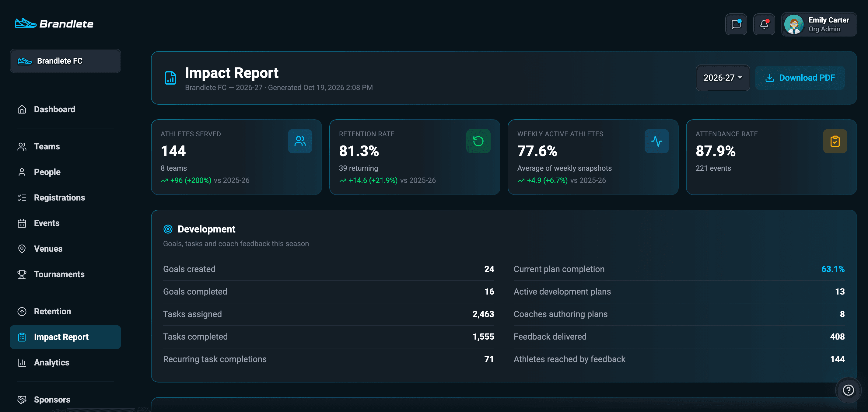Click the Goals created row label
Screen dimensions: 868x412
point(189,269)
